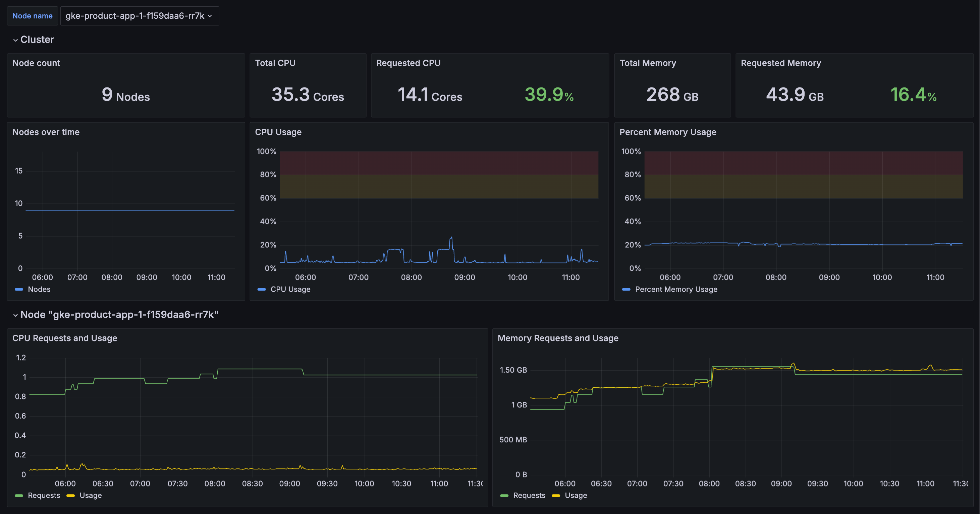The image size is (980, 514).
Task: Click green Requests swatch in Memory Requests panel
Action: tap(504, 495)
